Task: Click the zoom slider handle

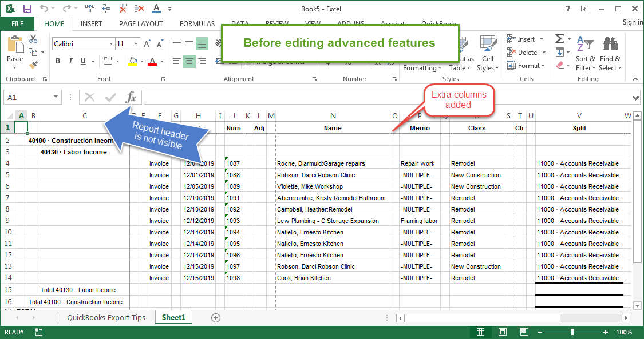Action: point(572,332)
